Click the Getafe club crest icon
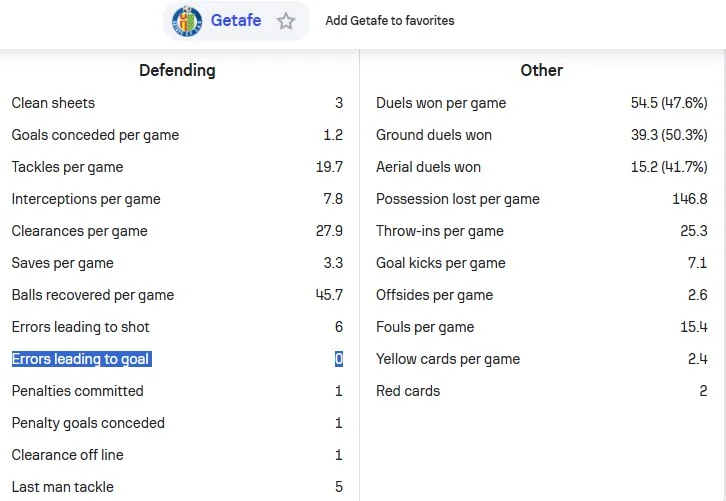The image size is (726, 501). click(x=187, y=21)
